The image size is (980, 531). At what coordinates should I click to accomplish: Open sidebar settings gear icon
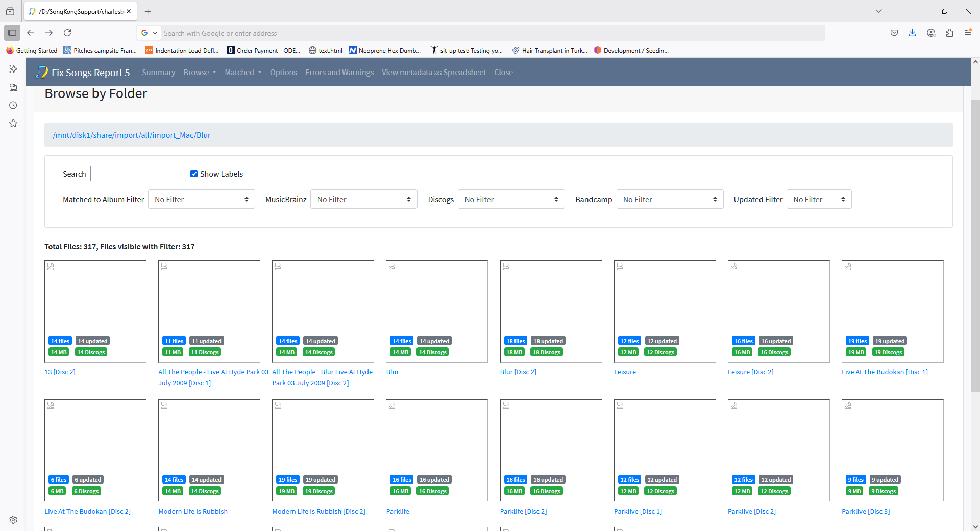[x=13, y=520]
